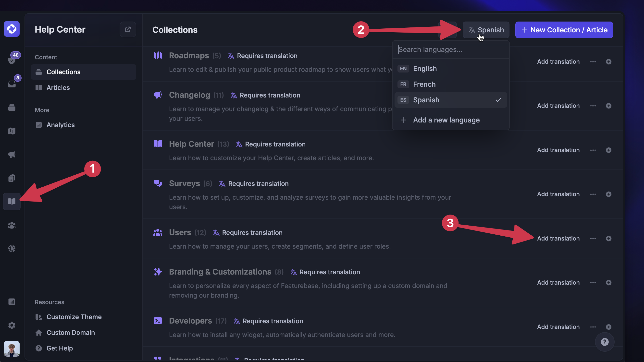Open options menu for the Users collection

point(593,238)
